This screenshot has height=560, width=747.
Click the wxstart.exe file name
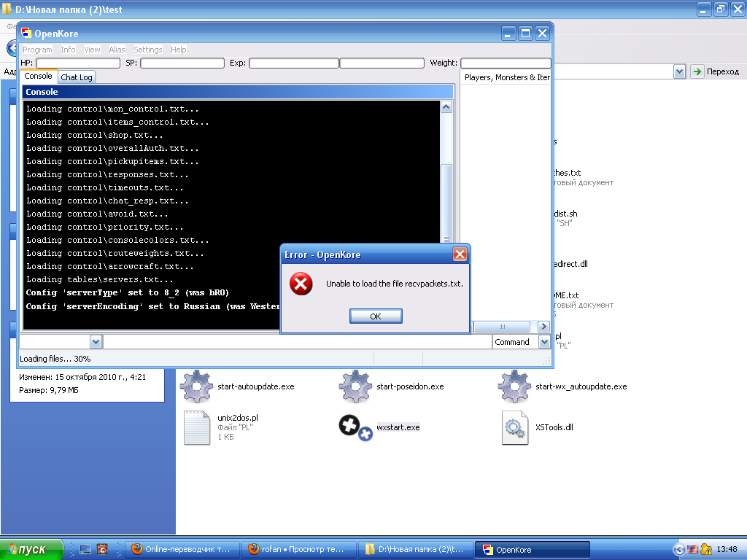398,427
